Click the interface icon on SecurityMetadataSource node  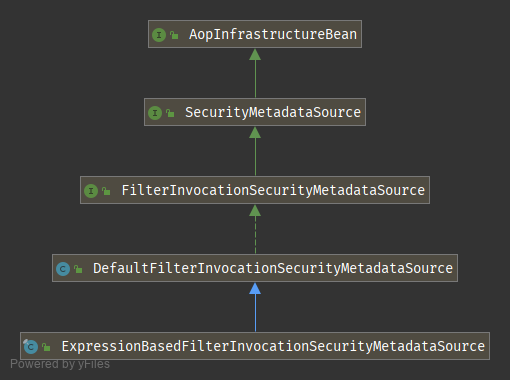pos(155,113)
